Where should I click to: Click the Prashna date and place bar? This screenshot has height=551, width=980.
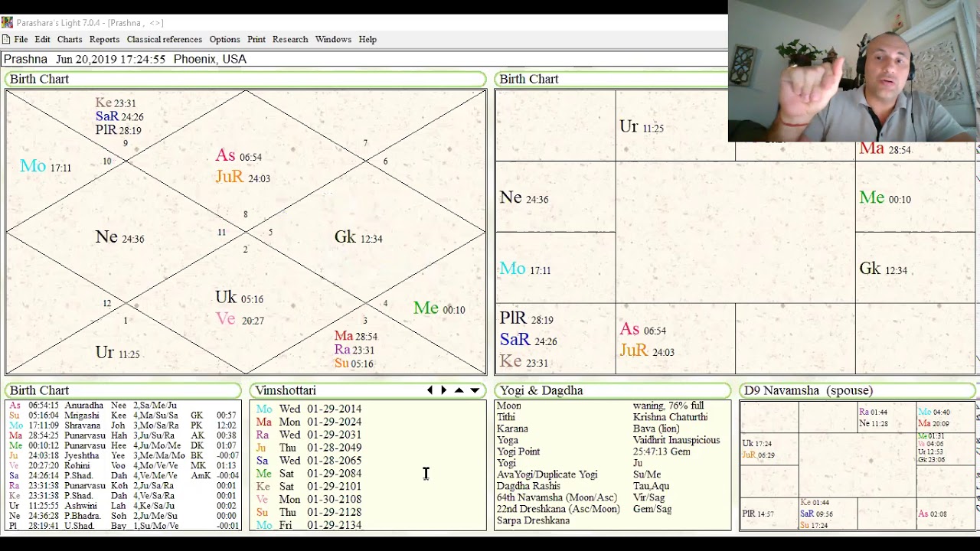coord(125,59)
